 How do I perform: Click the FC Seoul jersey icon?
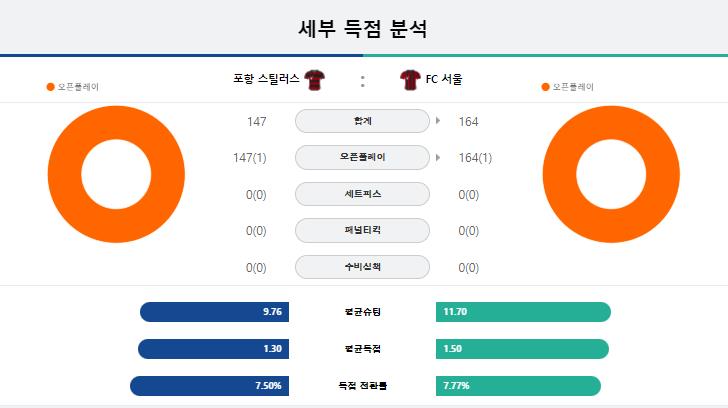[x=410, y=80]
